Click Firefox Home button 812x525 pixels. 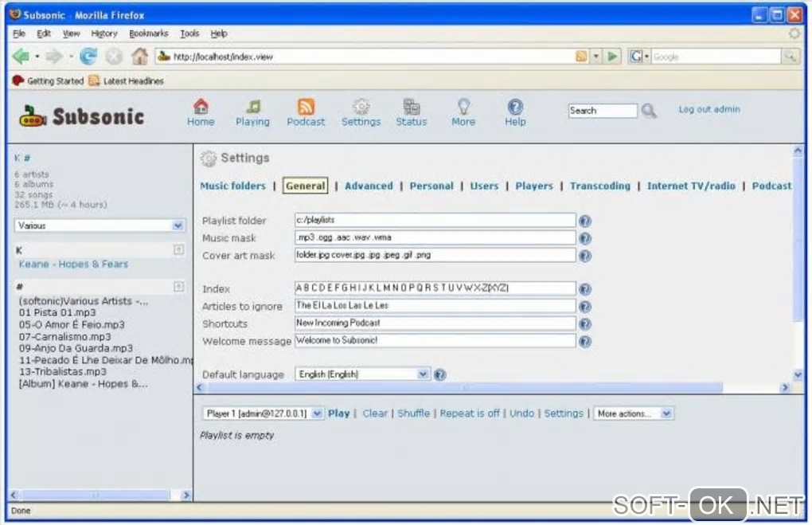click(139, 56)
